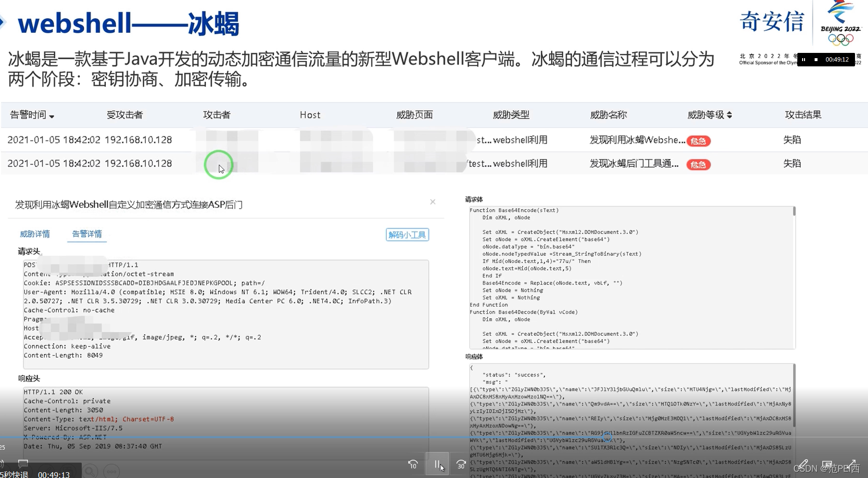868x478 pixels.
Task: Sort by 威胁等级 sort arrows
Action: pyautogui.click(x=729, y=115)
